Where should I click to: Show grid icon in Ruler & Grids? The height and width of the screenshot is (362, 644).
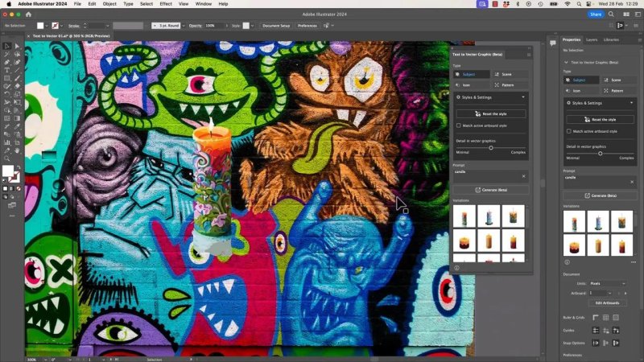point(606,317)
